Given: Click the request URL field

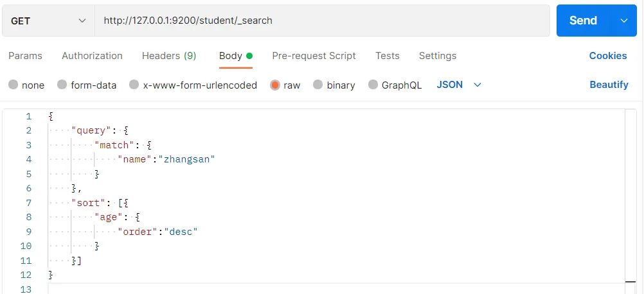Looking at the screenshot, I should 321,21.
